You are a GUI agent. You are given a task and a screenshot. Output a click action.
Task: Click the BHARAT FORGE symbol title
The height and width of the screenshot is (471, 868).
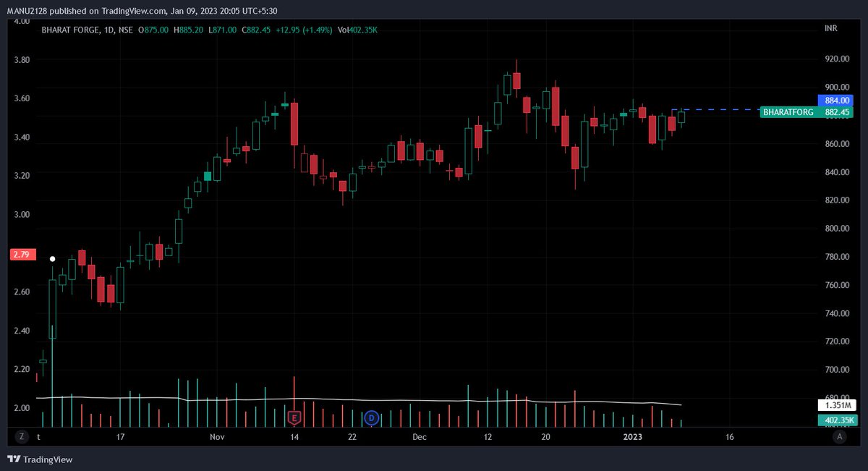coord(72,30)
